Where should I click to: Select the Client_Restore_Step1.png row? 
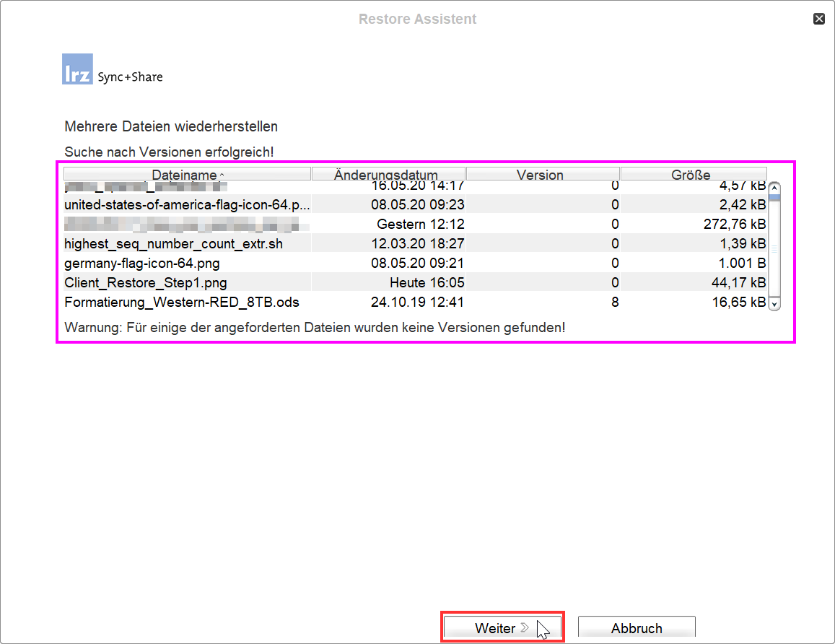(x=145, y=283)
